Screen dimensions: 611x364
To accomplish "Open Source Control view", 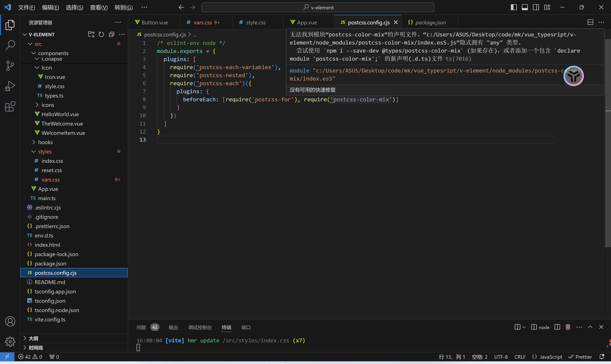I will click(10, 66).
